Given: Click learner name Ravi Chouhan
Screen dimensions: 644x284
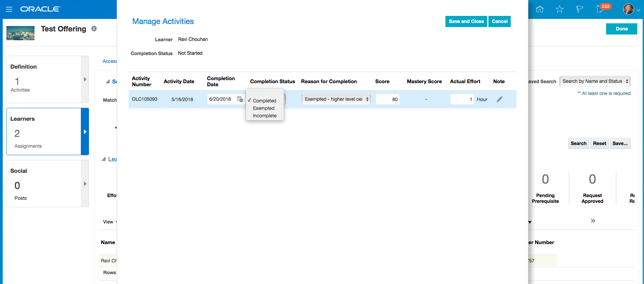Looking at the screenshot, I should click(193, 39).
